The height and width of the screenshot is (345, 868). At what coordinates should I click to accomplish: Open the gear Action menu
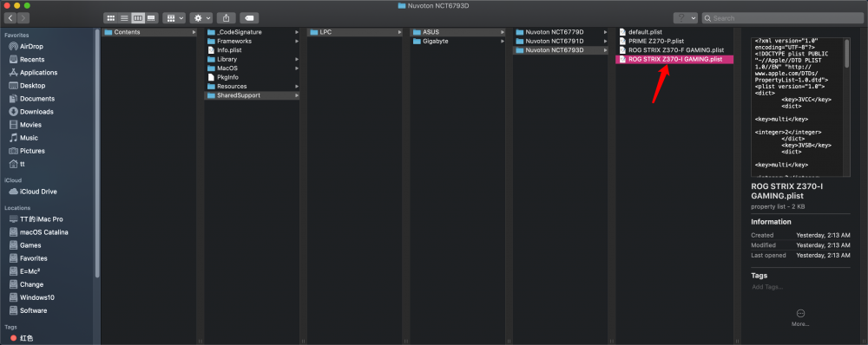click(201, 18)
